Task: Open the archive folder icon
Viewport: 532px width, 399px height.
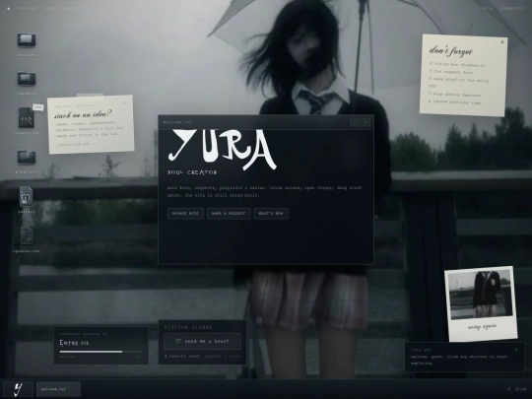Action: tap(27, 39)
